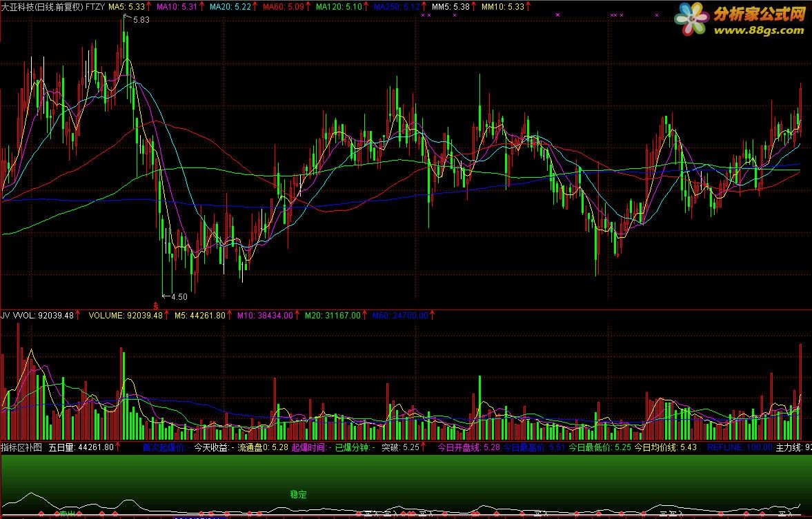812x519 pixels.
Task: Click the 指标区补图 indicator panel title
Action: pos(21,447)
